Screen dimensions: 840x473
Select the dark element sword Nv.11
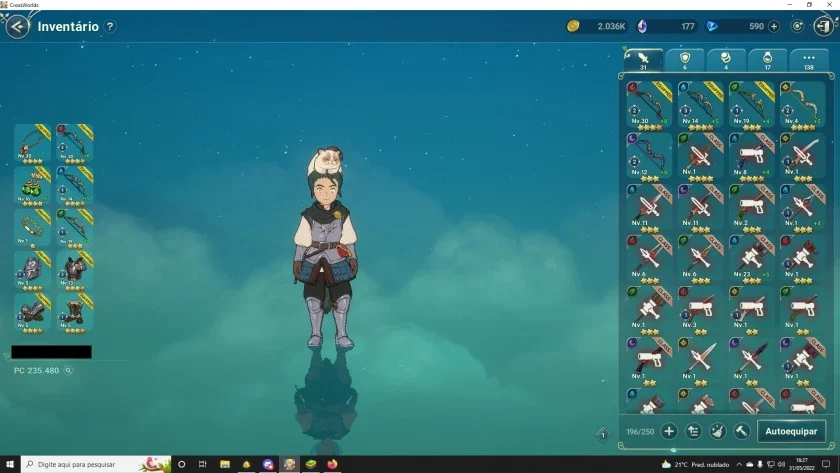click(x=700, y=208)
